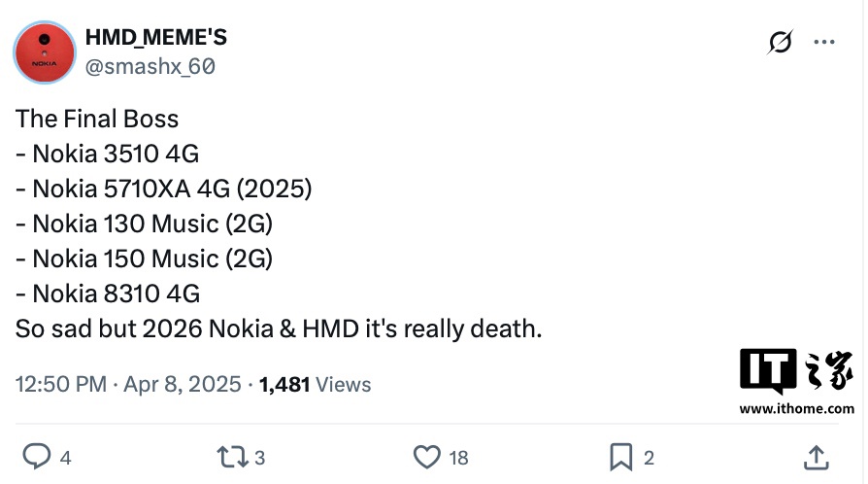View the 1,481 Views analytics

pos(316,384)
